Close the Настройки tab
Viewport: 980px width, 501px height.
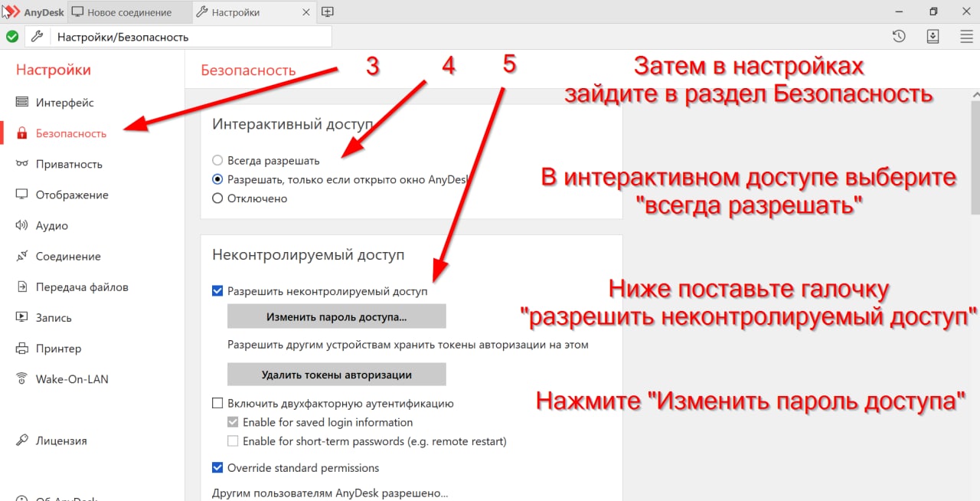[306, 12]
